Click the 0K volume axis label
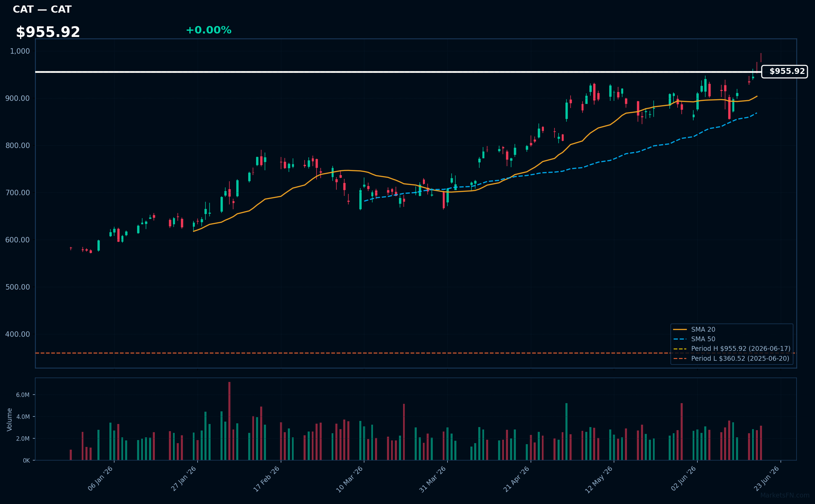 (26, 461)
